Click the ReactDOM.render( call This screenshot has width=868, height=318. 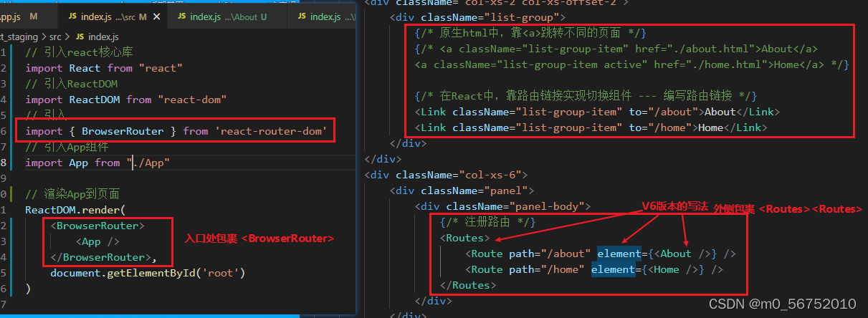(x=75, y=210)
